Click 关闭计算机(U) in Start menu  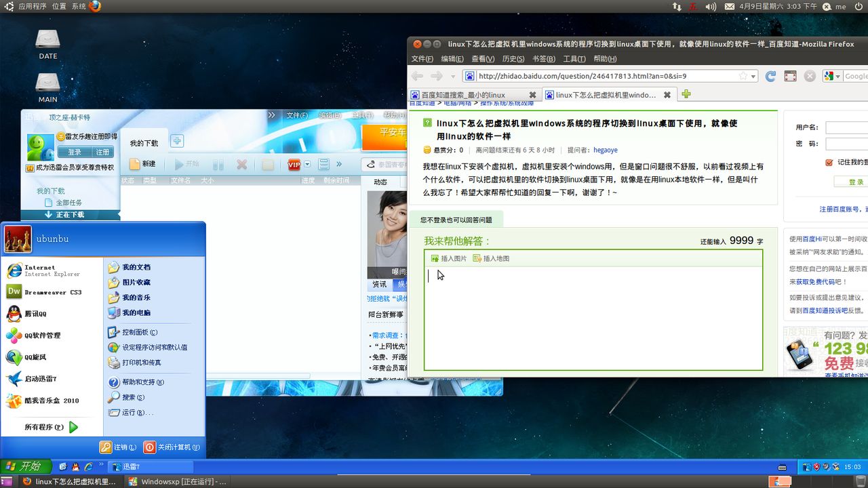pos(172,447)
